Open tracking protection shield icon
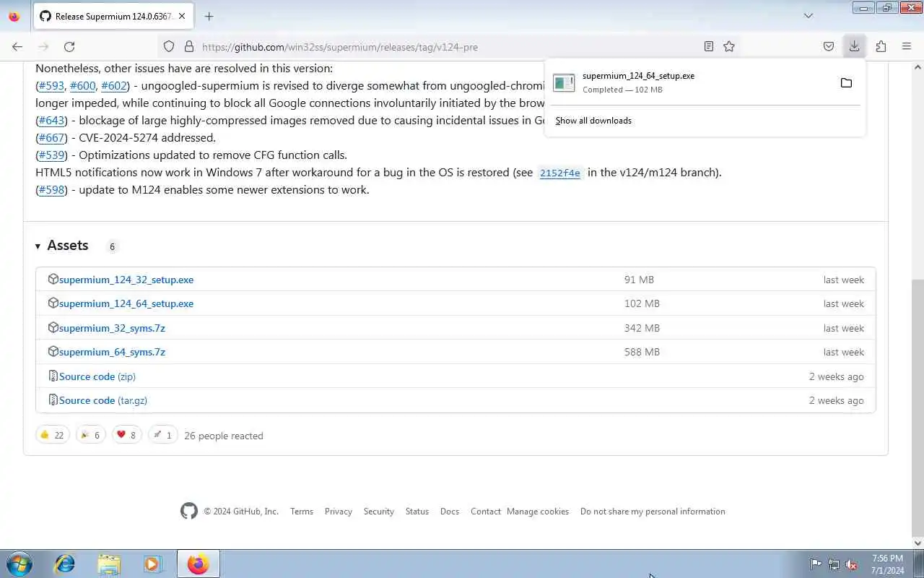The width and height of the screenshot is (924, 578). pos(169,46)
